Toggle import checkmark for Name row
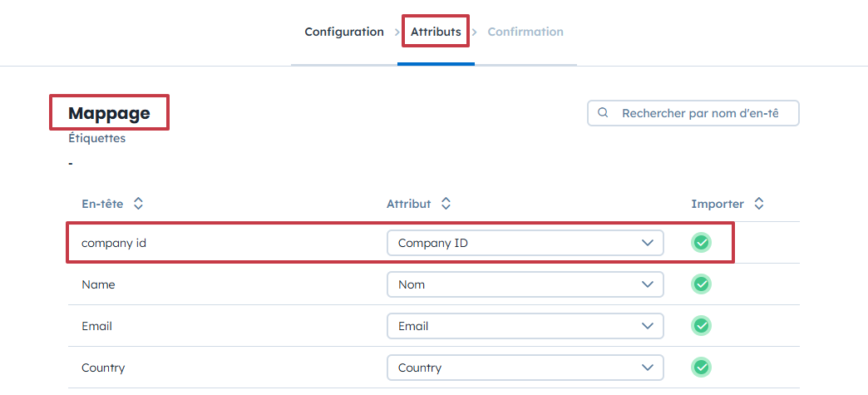The image size is (868, 395). (701, 284)
